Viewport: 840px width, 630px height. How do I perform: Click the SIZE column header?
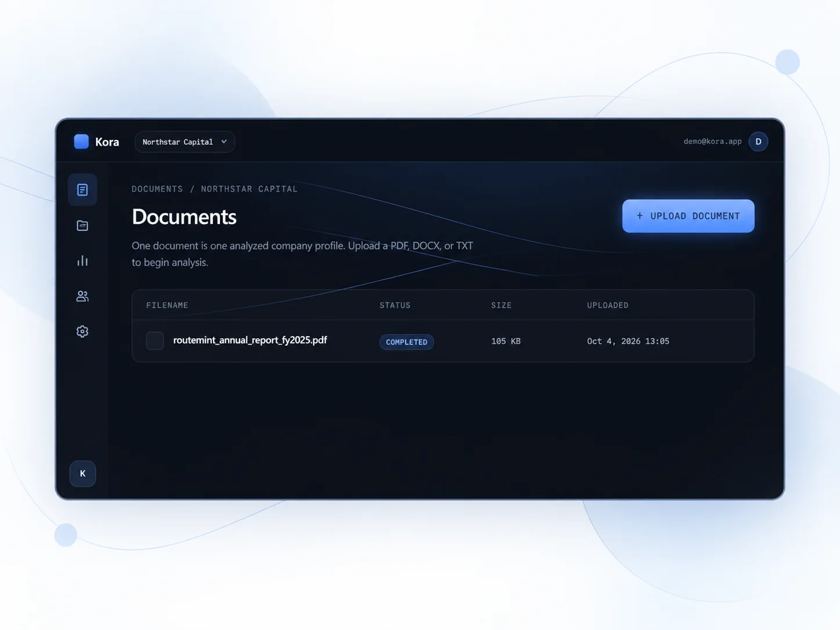[x=501, y=305]
